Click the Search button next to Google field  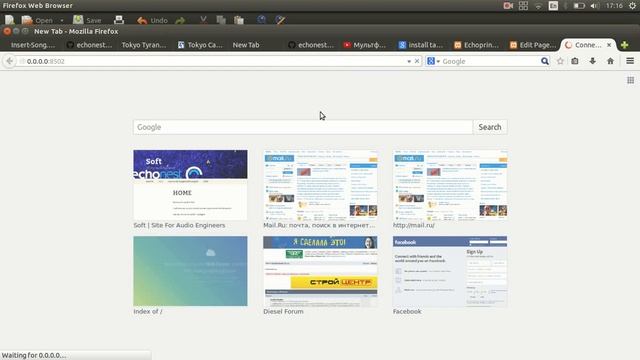(x=490, y=127)
